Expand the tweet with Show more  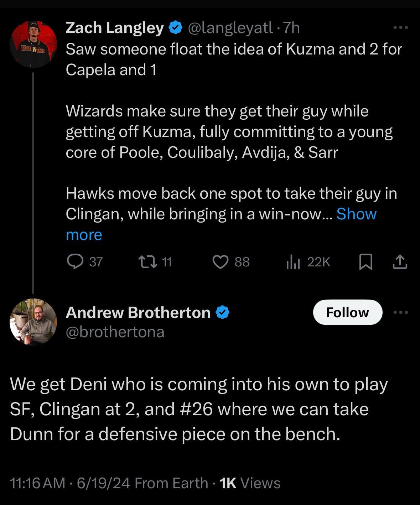pos(356,214)
